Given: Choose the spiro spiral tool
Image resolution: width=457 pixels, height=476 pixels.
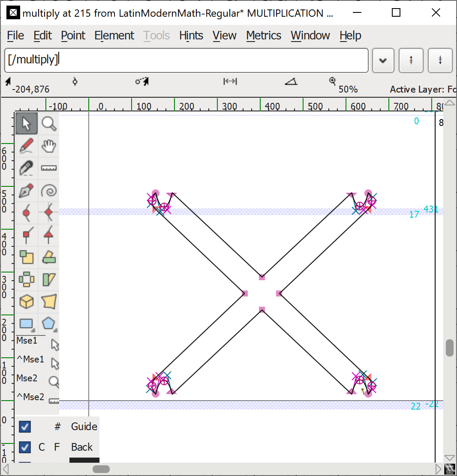Looking at the screenshot, I should (x=49, y=191).
